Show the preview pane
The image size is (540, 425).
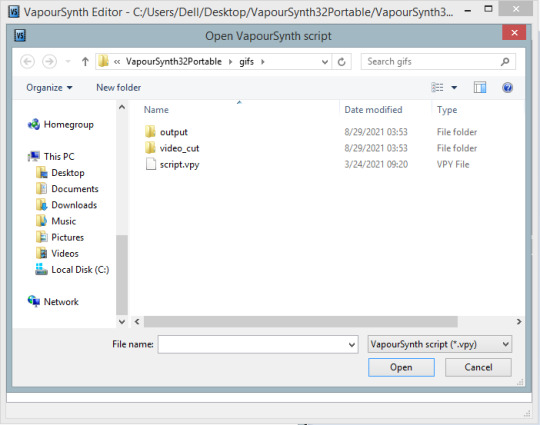click(480, 87)
